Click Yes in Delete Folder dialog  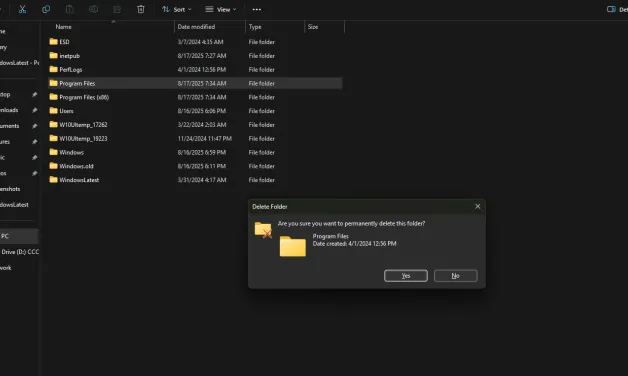coord(406,275)
